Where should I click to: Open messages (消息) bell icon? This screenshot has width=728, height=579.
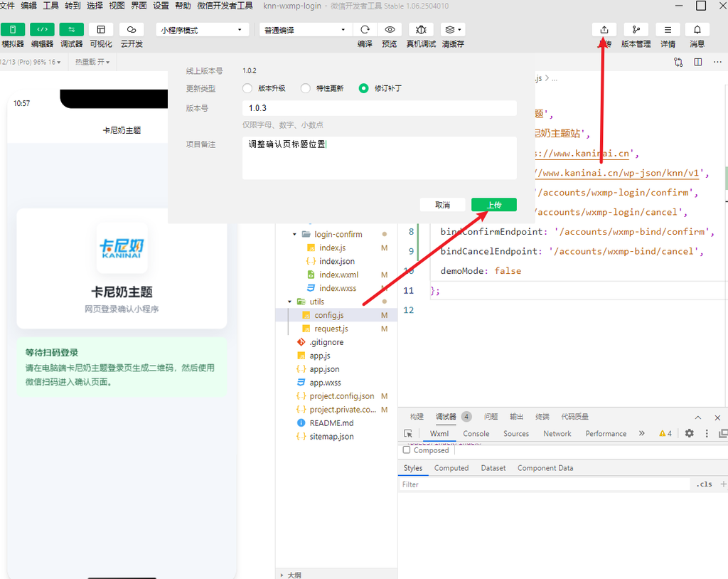pyautogui.click(x=697, y=29)
